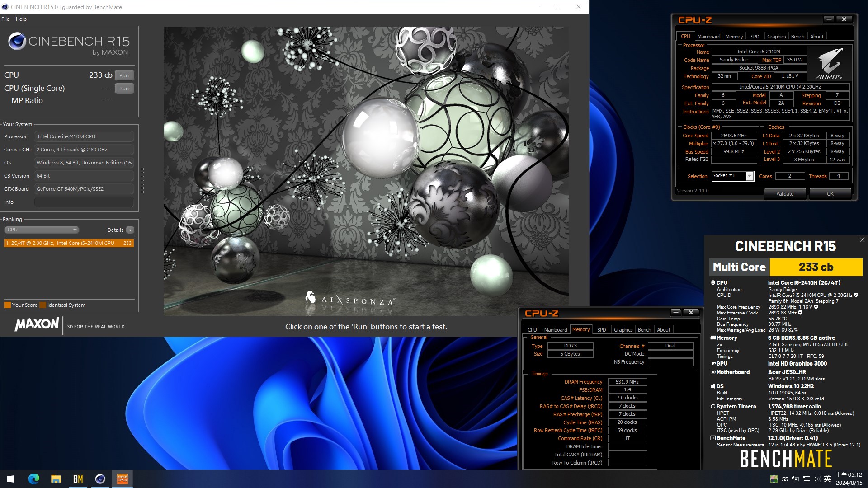Viewport: 868px width, 488px height.
Task: Switch to Graphics tab in upper CPU-Z
Action: (776, 37)
